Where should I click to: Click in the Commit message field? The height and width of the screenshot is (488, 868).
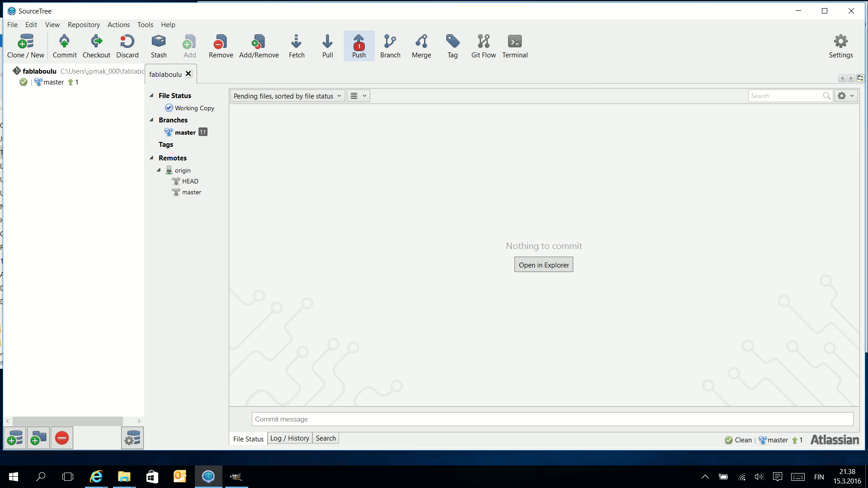[552, 419]
